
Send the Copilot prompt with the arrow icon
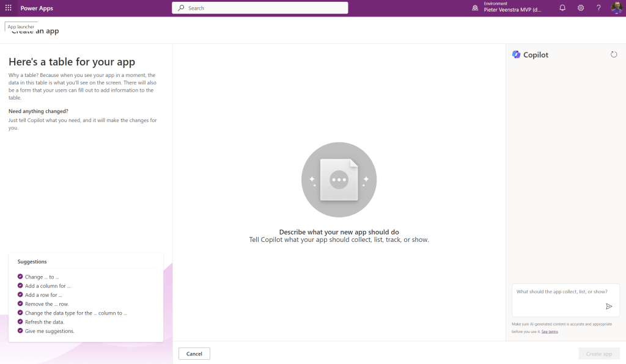tap(609, 306)
